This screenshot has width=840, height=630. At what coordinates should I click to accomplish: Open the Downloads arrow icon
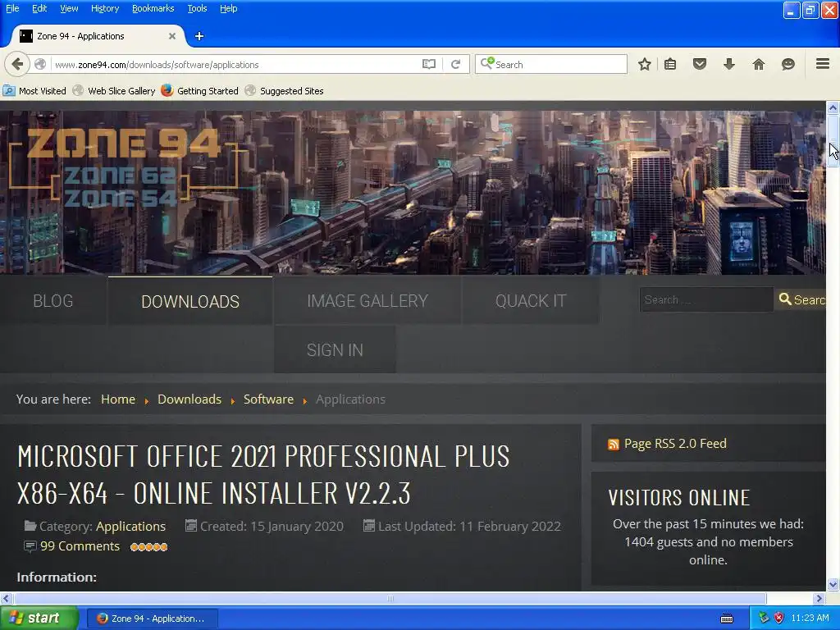pyautogui.click(x=729, y=64)
